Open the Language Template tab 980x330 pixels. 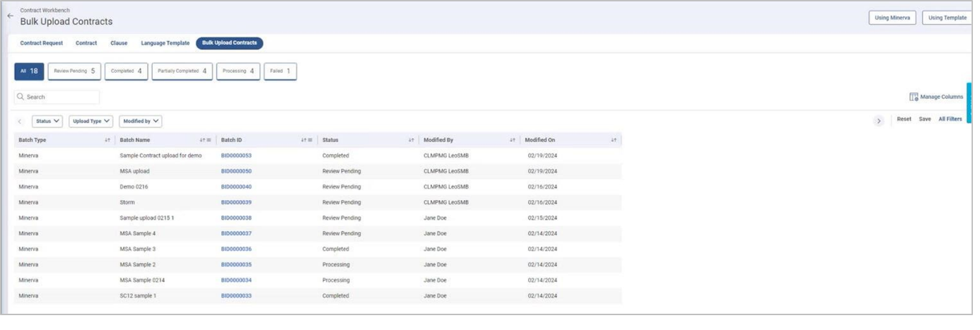pyautogui.click(x=165, y=43)
